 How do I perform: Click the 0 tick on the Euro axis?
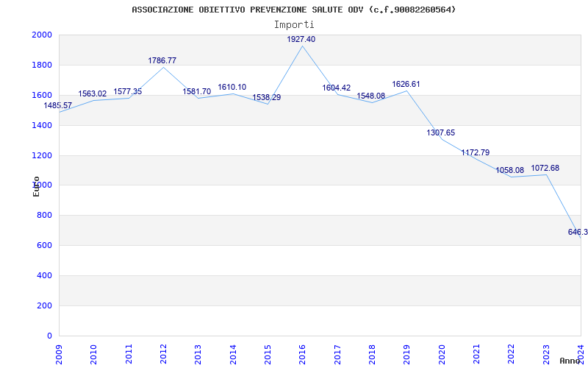pos(50,336)
